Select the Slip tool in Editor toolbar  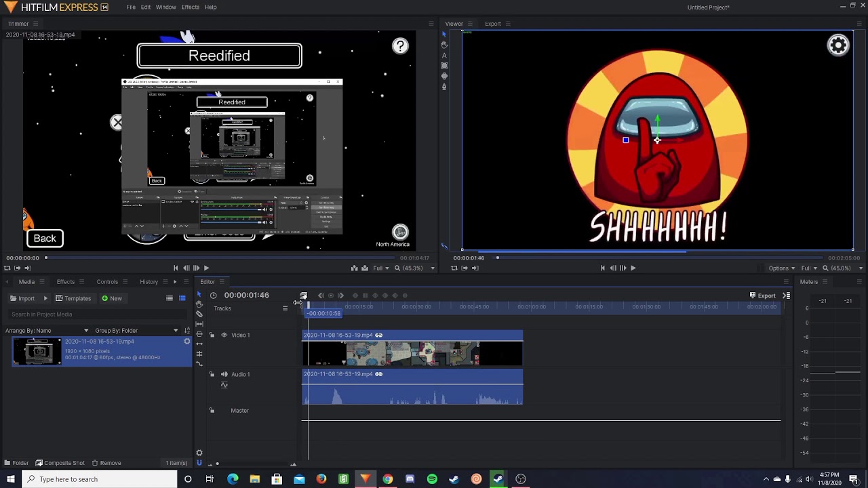pyautogui.click(x=199, y=325)
